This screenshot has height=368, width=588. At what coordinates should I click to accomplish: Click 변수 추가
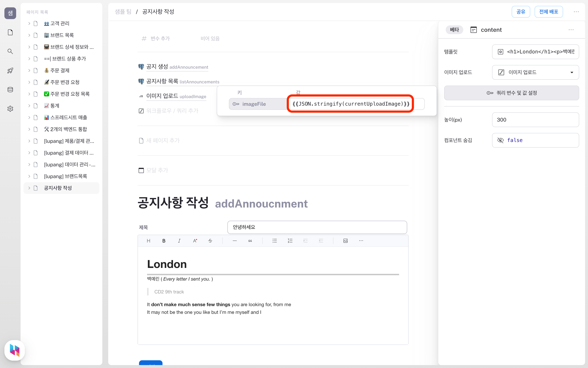(x=160, y=38)
